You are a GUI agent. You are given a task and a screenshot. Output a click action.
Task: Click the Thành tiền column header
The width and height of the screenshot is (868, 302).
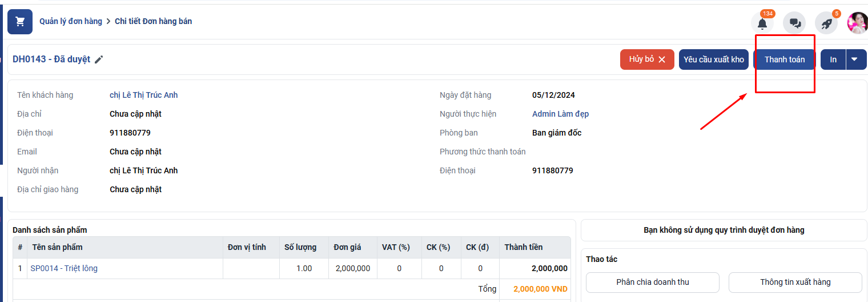click(x=523, y=247)
